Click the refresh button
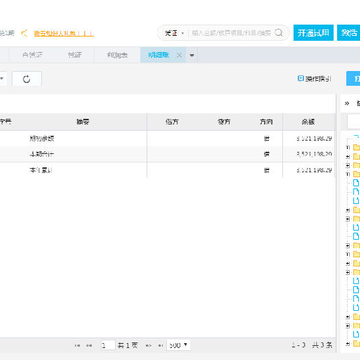 [x=27, y=79]
